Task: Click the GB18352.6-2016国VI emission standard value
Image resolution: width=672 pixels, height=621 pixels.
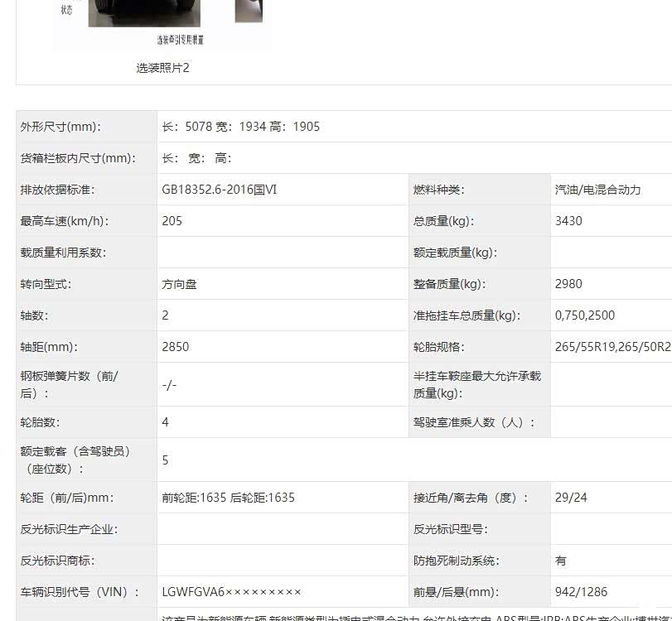Action: (x=220, y=190)
